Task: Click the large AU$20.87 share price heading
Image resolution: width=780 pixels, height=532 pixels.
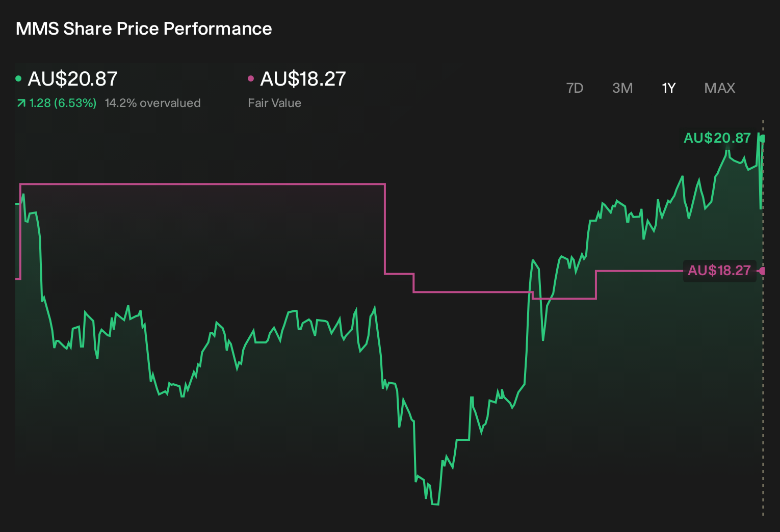Action: click(x=72, y=78)
